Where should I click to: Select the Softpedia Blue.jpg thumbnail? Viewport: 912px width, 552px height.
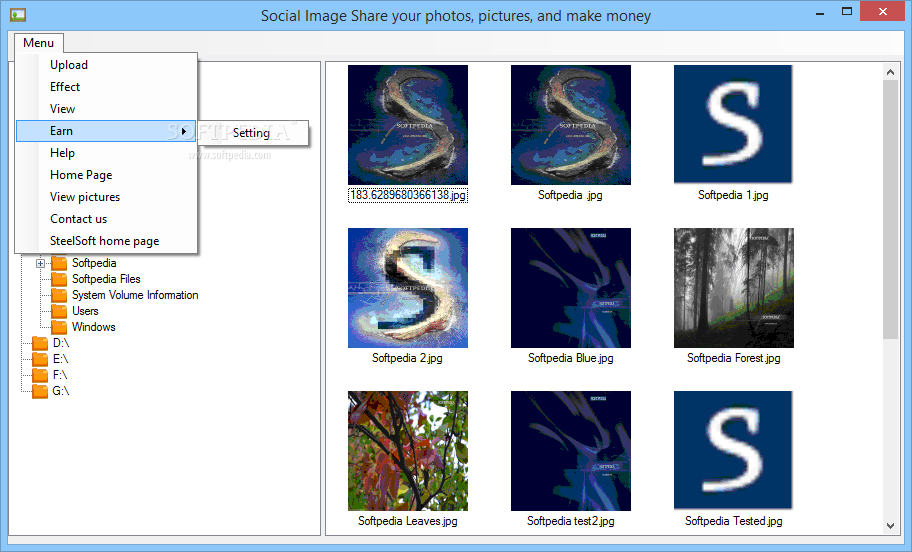571,288
